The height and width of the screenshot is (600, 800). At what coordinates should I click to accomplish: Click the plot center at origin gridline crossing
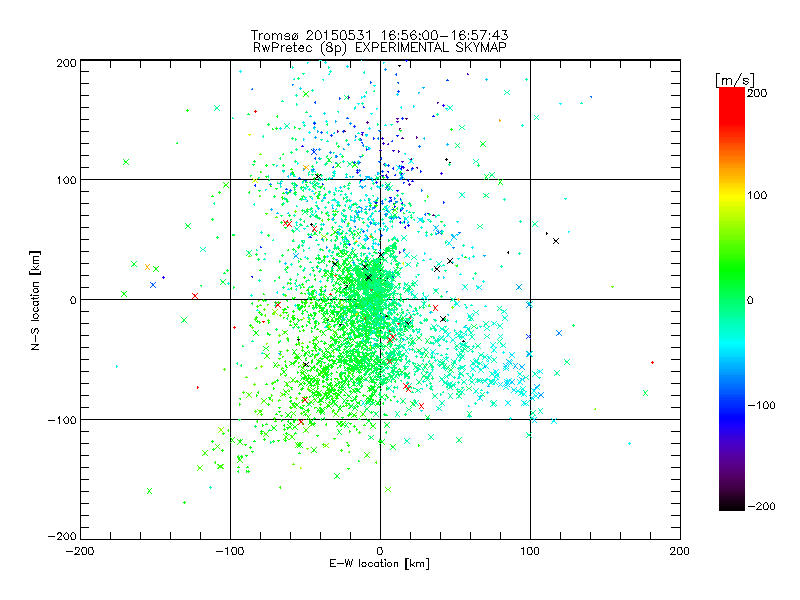380,299
